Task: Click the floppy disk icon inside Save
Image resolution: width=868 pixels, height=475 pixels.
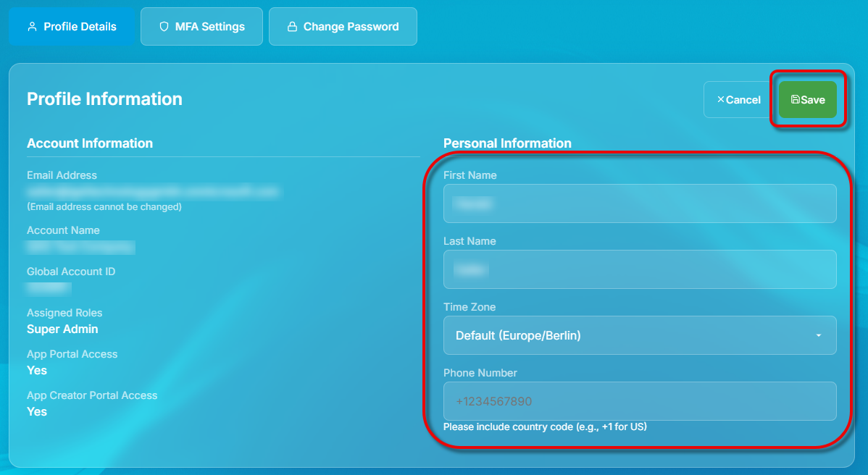Action: pyautogui.click(x=795, y=100)
